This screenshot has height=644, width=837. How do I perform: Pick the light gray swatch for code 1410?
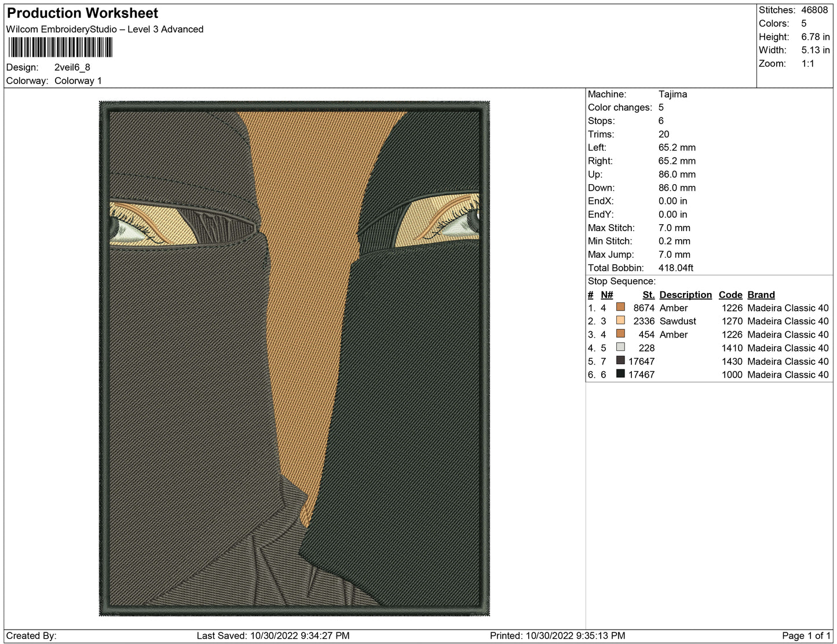620,347
